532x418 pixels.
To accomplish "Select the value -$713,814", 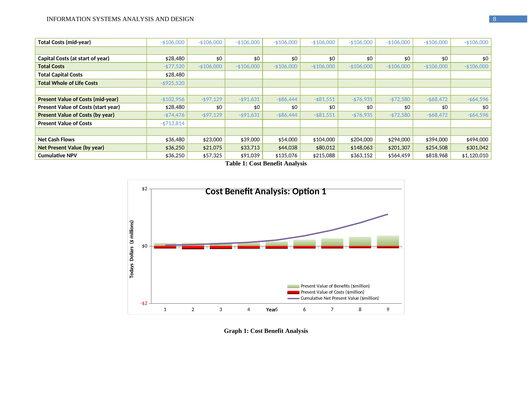I will pyautogui.click(x=173, y=123).
